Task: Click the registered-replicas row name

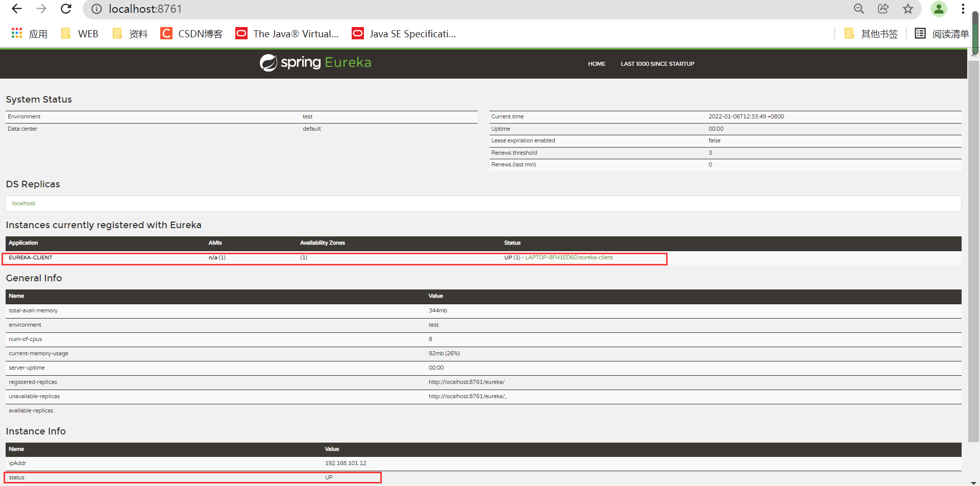Action: click(33, 382)
